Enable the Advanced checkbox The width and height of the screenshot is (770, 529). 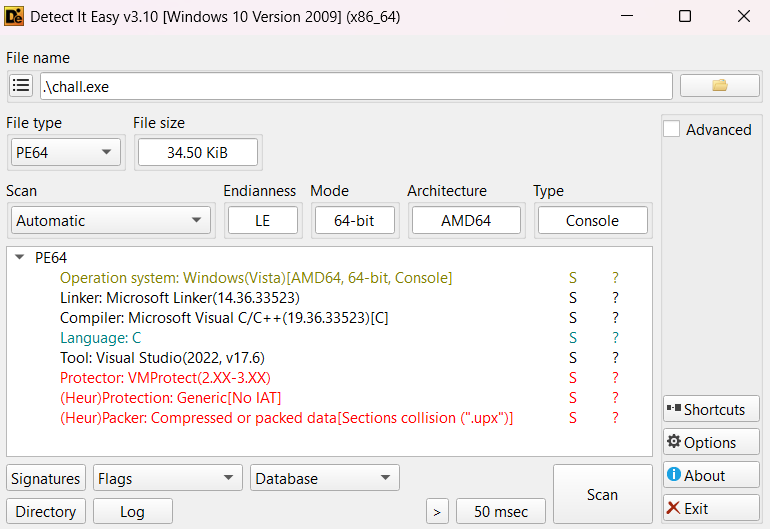point(672,129)
